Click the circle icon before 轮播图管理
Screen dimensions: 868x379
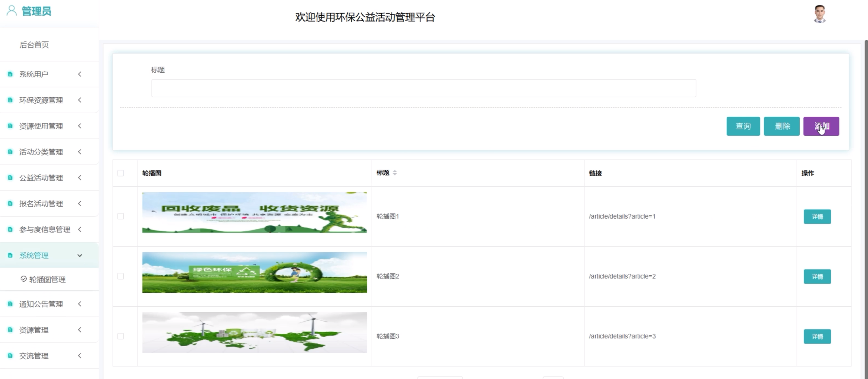click(24, 279)
